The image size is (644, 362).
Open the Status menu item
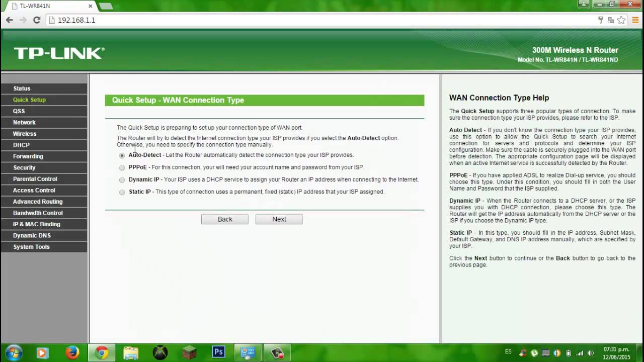click(x=44, y=88)
